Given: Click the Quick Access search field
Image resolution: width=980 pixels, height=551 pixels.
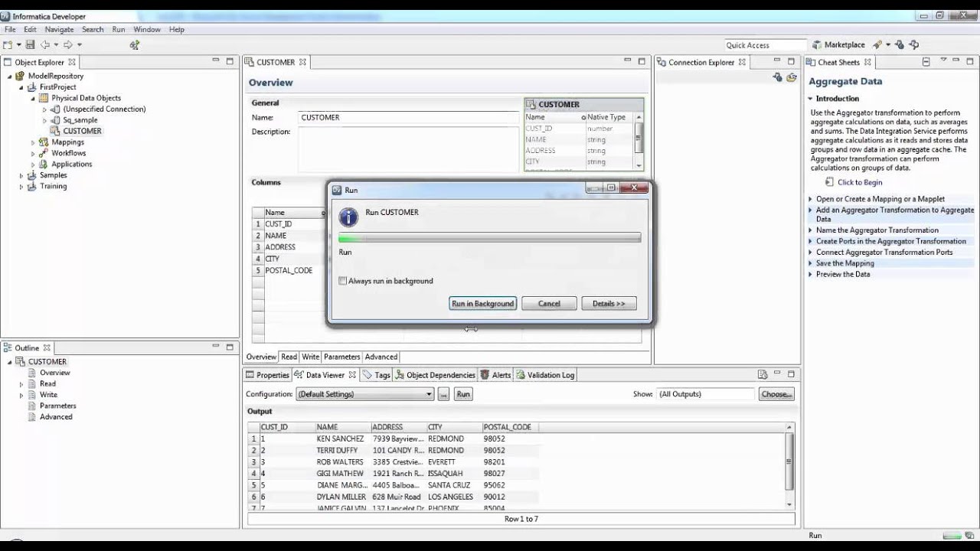Looking at the screenshot, I should [764, 45].
